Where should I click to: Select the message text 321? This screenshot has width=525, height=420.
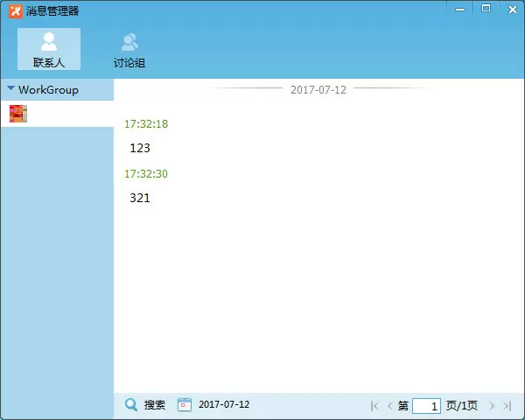pos(140,198)
